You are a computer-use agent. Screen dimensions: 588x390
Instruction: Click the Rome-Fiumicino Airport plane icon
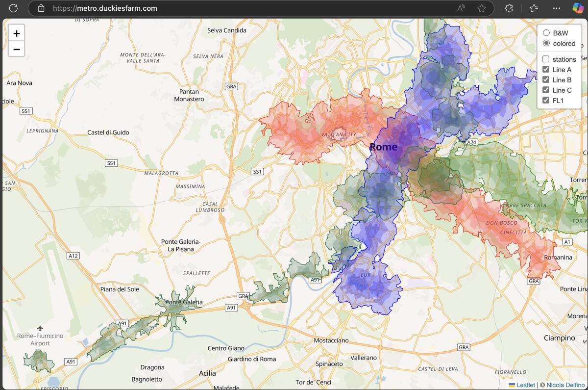point(40,328)
